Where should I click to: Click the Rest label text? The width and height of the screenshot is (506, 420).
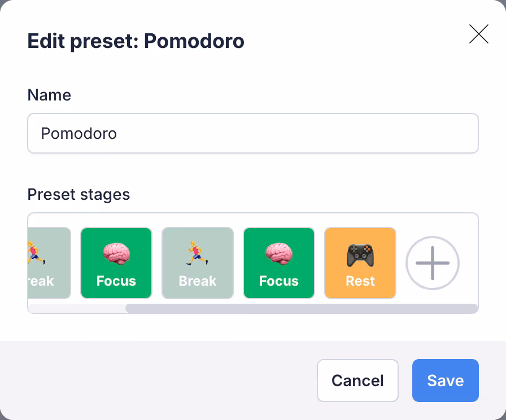[x=360, y=281]
